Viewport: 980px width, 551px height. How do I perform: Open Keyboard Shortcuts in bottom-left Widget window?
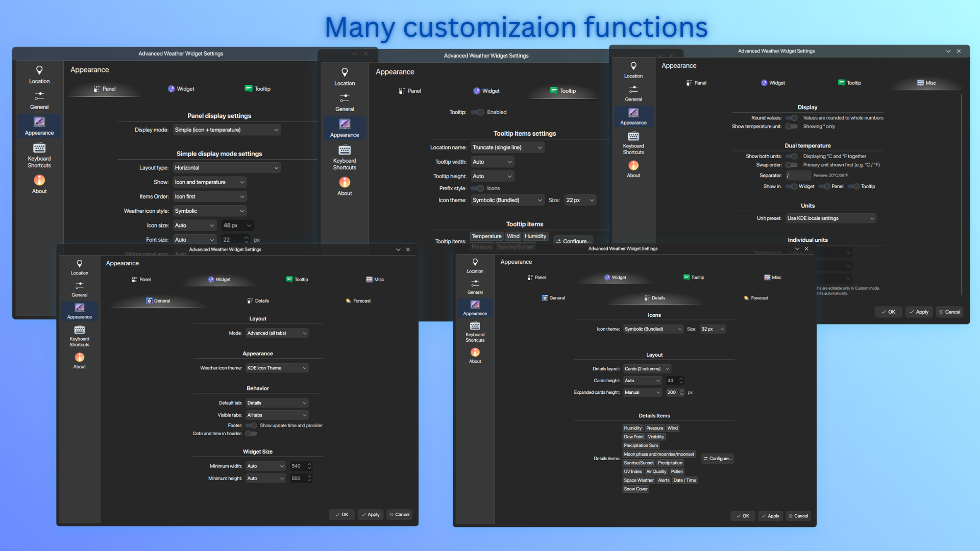(79, 336)
